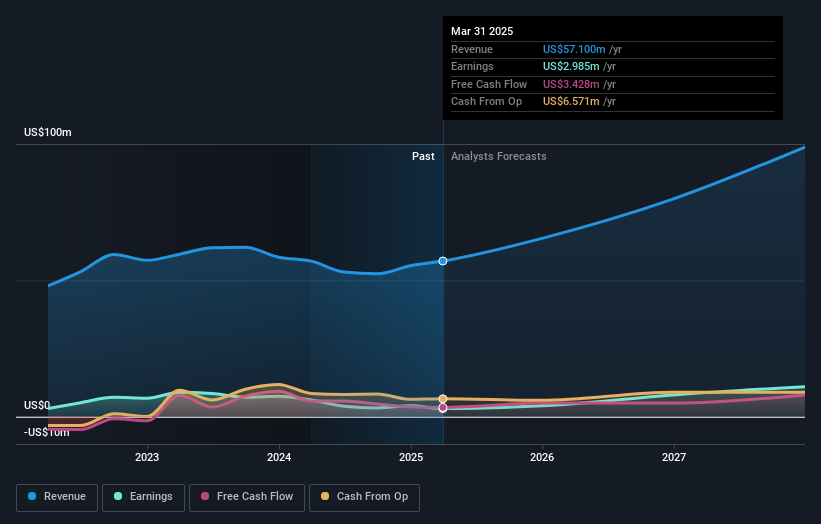Click the 2023 x-axis label
The height and width of the screenshot is (524, 821).
[x=147, y=458]
